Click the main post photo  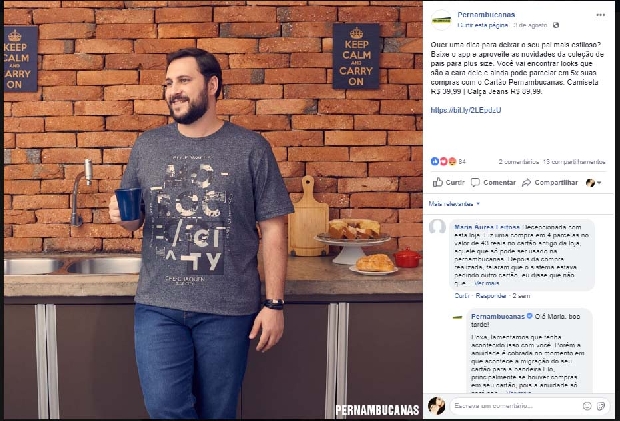[213, 210]
